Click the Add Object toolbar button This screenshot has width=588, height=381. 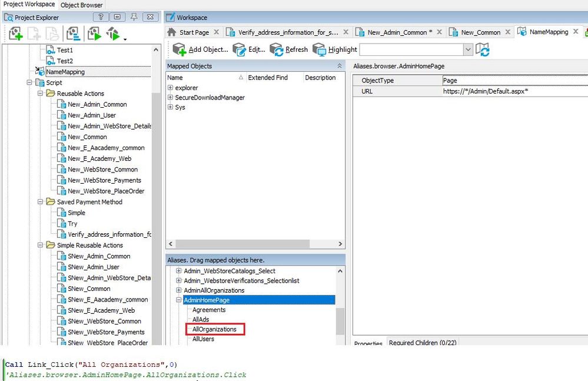click(200, 49)
